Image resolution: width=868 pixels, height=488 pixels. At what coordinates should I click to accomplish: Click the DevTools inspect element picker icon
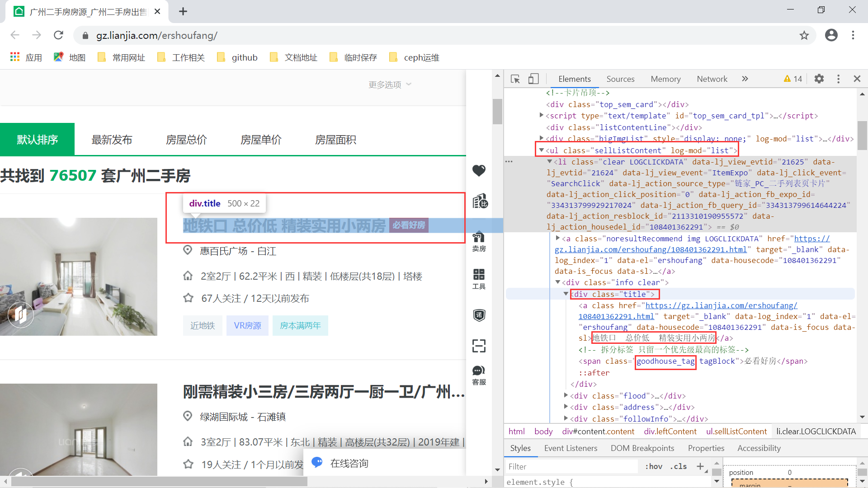pyautogui.click(x=515, y=79)
